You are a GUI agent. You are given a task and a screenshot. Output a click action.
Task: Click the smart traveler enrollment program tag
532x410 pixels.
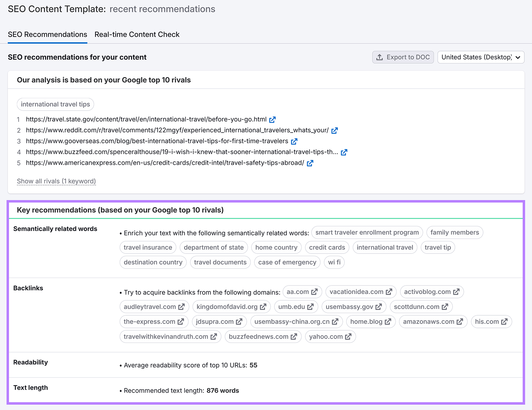coord(367,233)
